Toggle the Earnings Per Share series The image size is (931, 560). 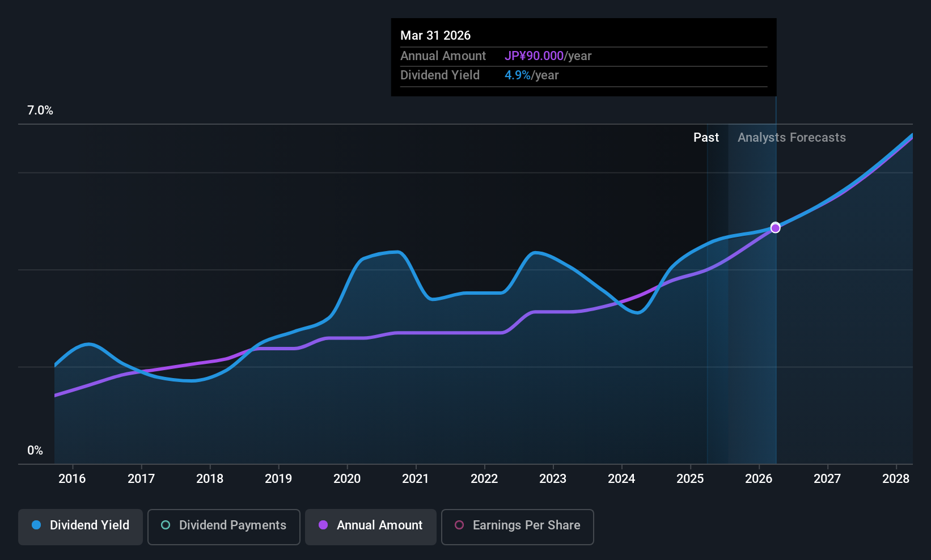point(518,527)
